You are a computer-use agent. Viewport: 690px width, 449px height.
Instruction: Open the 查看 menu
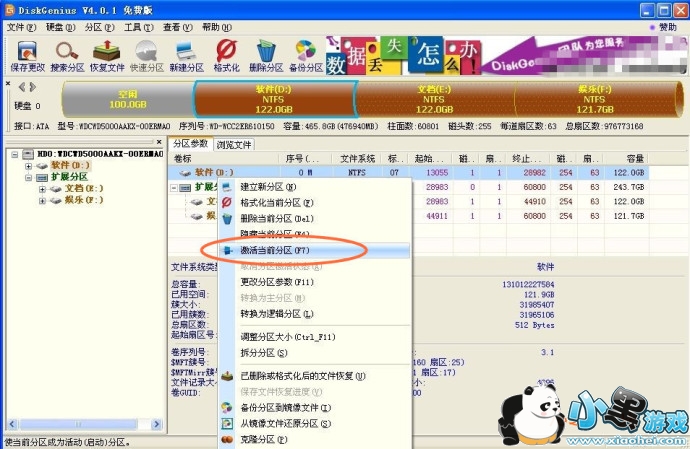[178, 27]
